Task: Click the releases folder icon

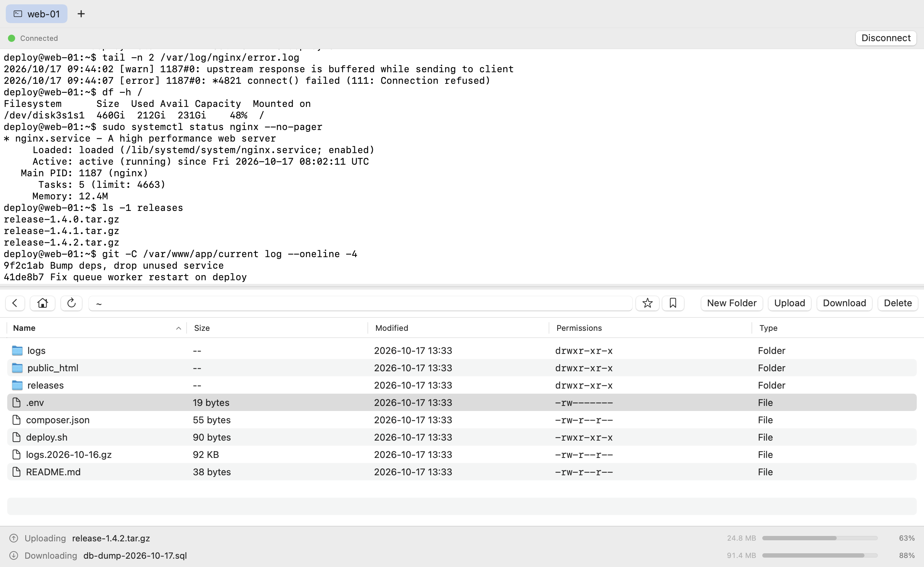Action: point(17,385)
